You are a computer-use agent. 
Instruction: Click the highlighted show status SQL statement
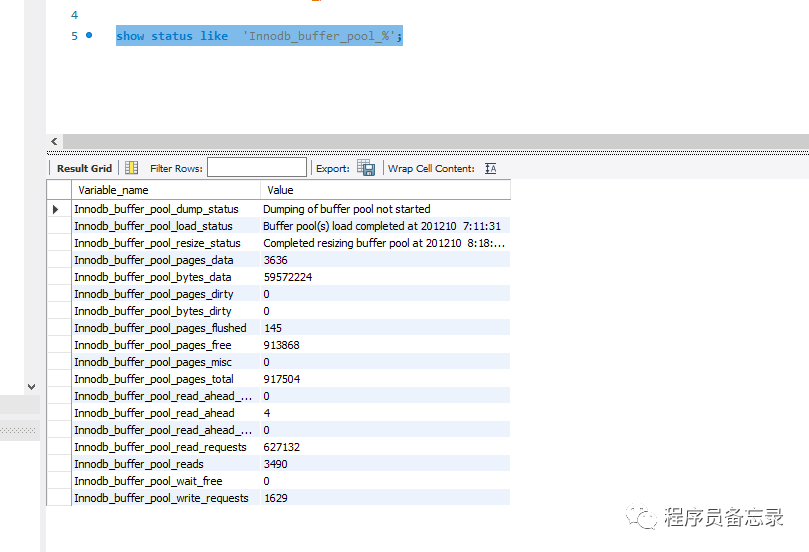[x=259, y=36]
